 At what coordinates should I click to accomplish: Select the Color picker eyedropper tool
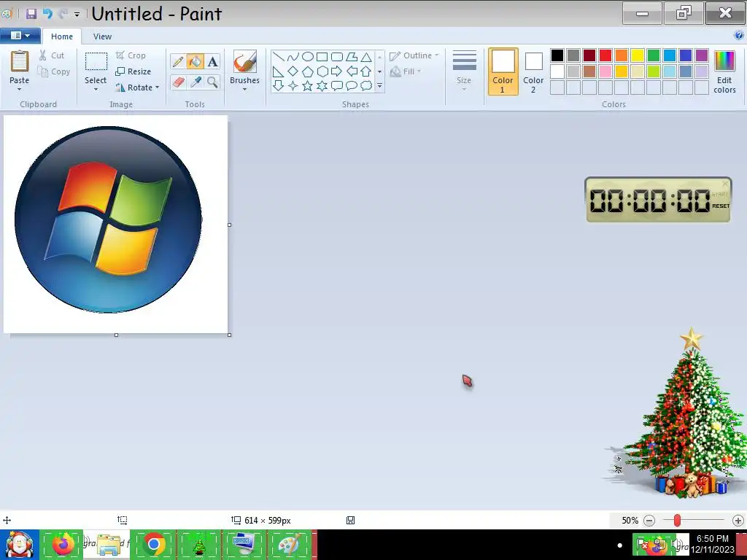[195, 82]
